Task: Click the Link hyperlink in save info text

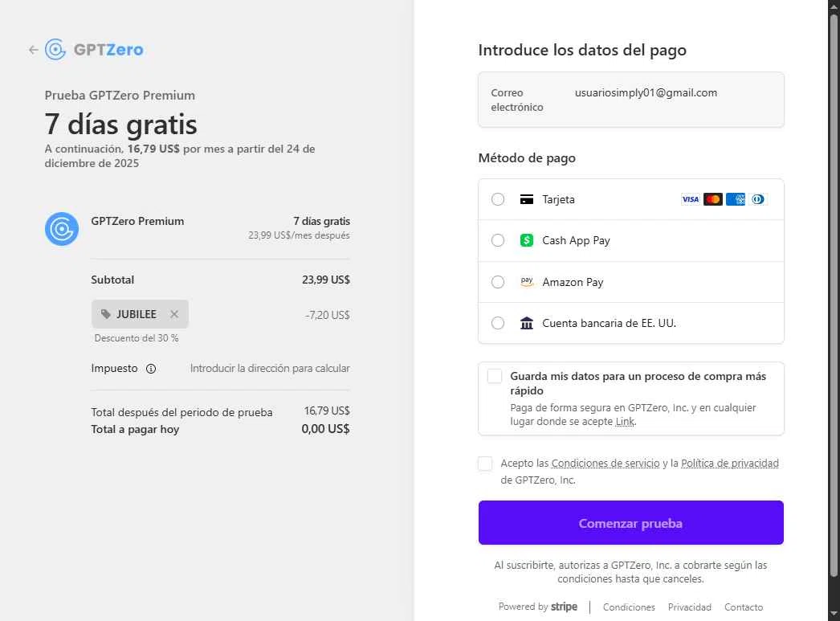Action: click(625, 422)
